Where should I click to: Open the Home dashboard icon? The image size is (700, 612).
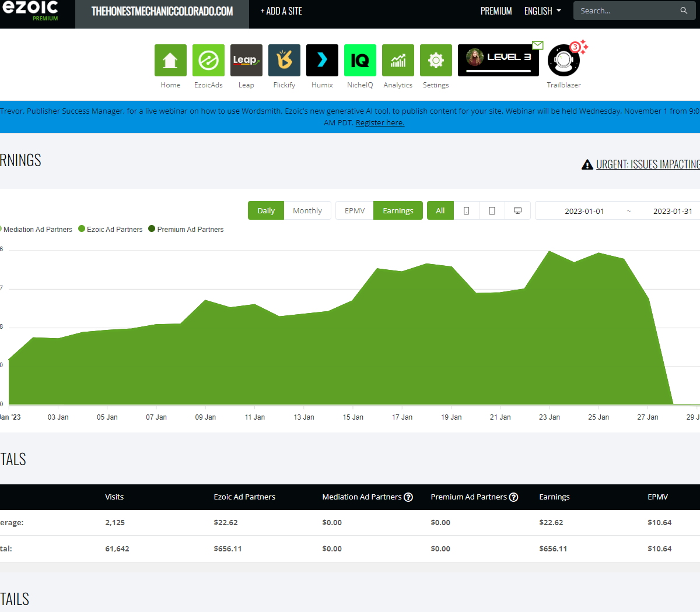click(170, 60)
